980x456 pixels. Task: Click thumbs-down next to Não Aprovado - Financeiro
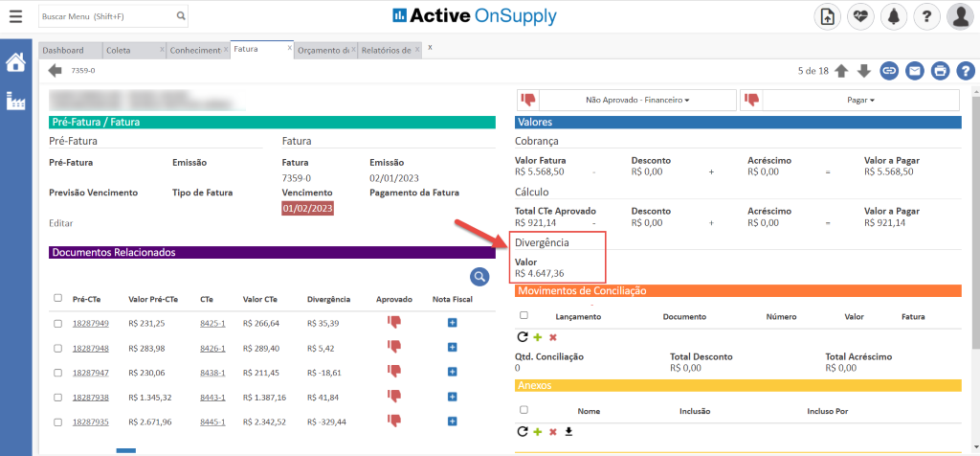528,100
